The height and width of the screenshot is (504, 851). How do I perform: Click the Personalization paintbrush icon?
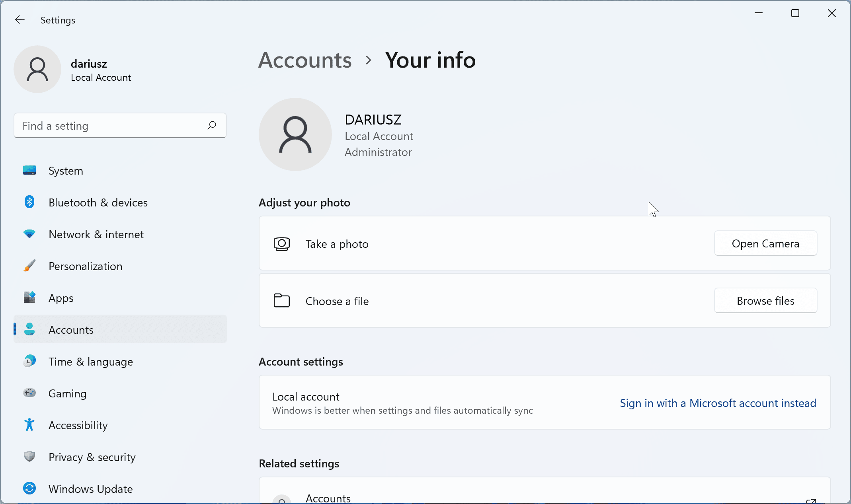[x=29, y=266]
